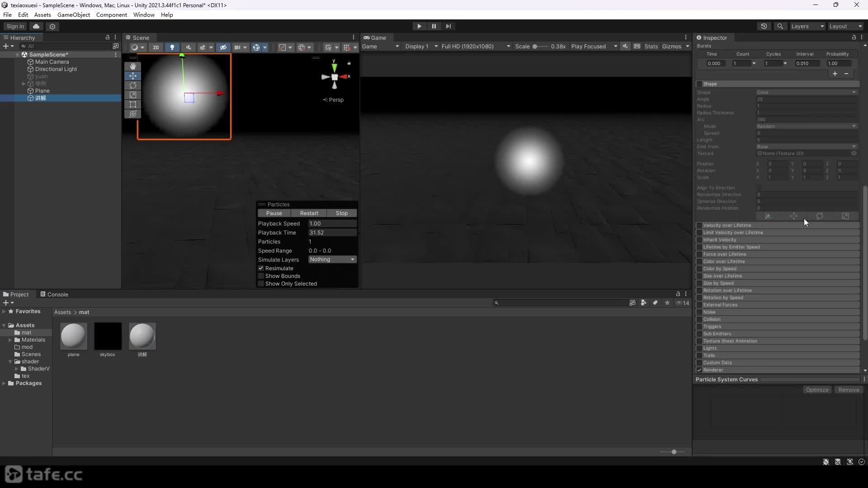Open the Component menu
Screen dimensions: 868x488
tap(111, 14)
